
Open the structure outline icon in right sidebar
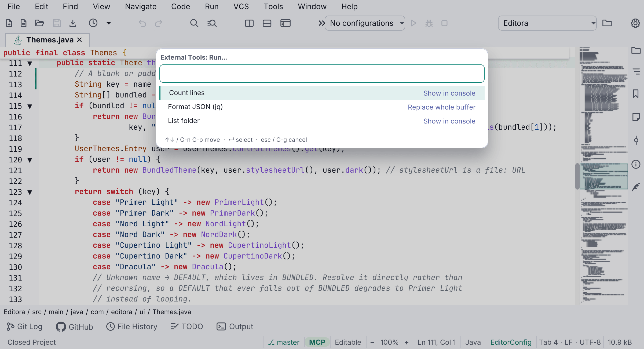636,71
